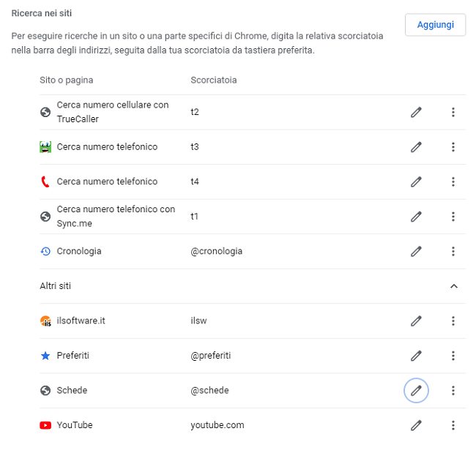The image size is (476, 453).
Task: Click the 't1' shortcut value
Action: (194, 217)
